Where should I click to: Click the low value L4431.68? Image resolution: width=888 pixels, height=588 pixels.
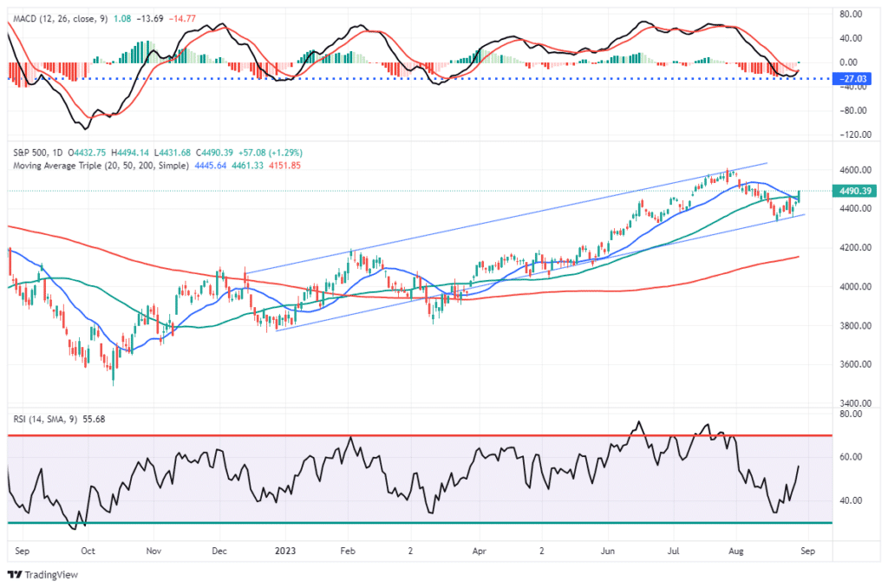tap(173, 153)
